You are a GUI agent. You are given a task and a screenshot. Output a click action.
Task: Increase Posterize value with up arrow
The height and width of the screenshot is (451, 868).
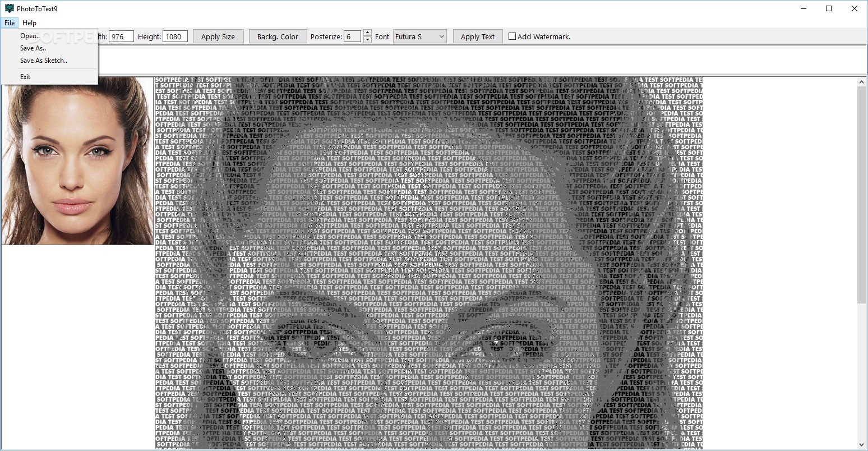[367, 33]
